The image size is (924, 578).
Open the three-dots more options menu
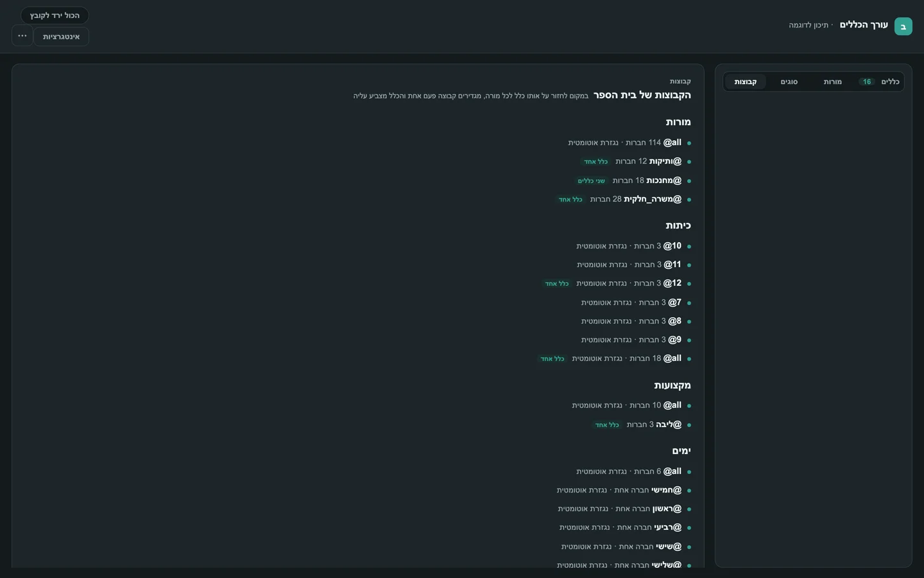click(x=22, y=36)
